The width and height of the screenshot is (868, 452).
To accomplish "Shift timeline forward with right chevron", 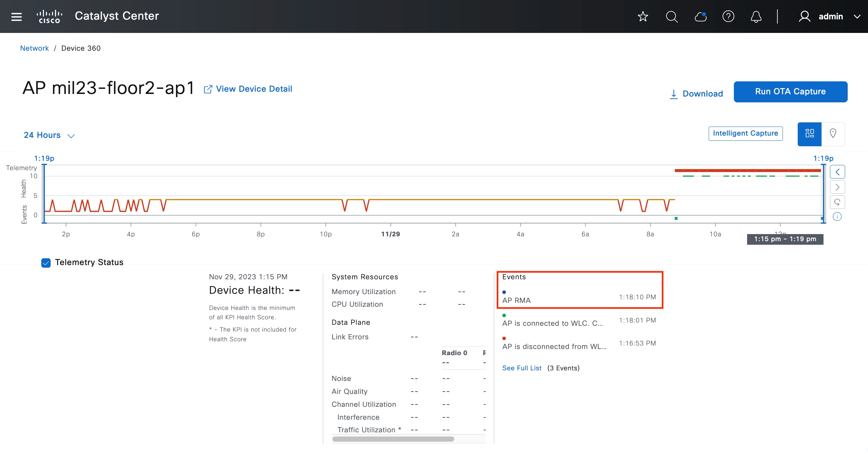I will click(x=837, y=187).
